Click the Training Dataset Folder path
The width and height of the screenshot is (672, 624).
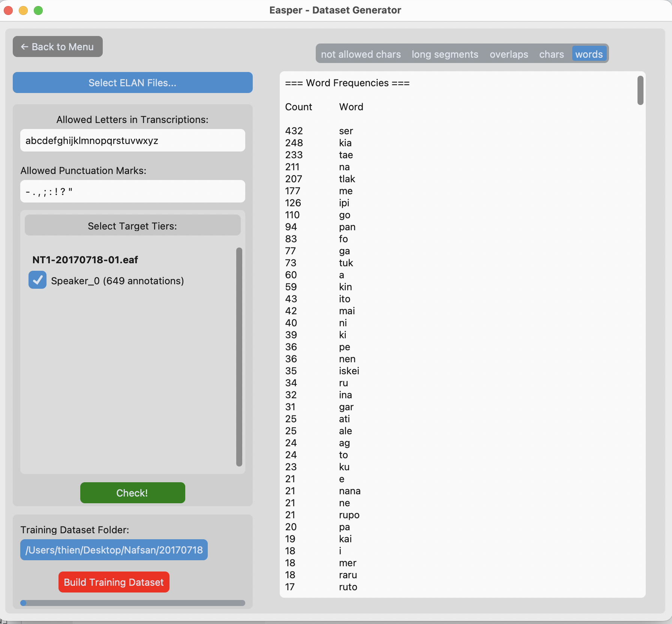[114, 550]
